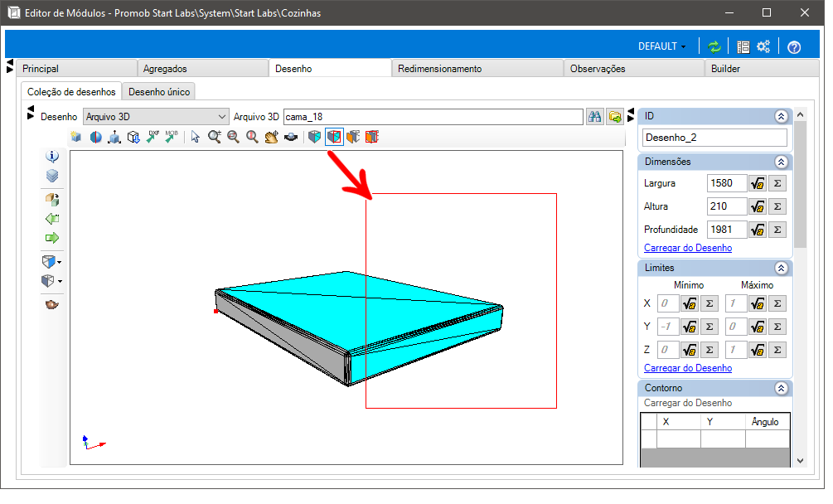Open the DEFAULT dropdown
The image size is (833, 504).
[661, 46]
